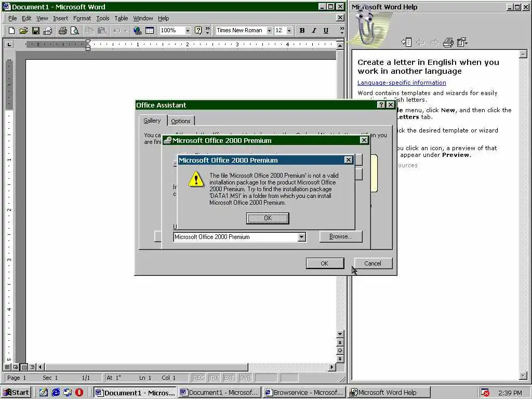Open the Edit menu
Screen dimensions: 532x399
[26, 18]
